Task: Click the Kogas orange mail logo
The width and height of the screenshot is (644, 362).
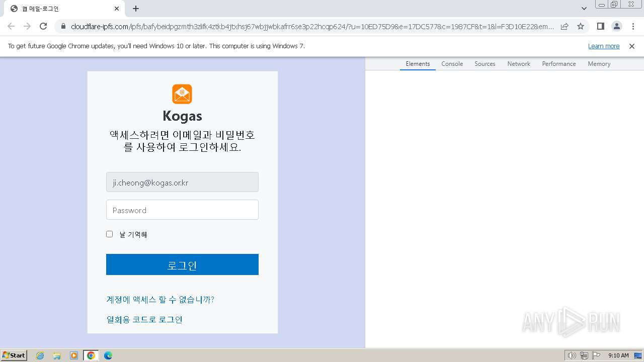Action: click(x=182, y=94)
